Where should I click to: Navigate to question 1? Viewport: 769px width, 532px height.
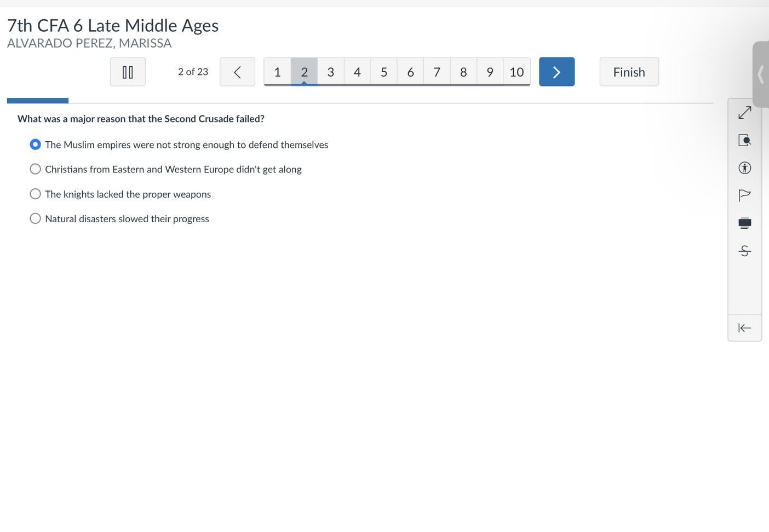277,72
